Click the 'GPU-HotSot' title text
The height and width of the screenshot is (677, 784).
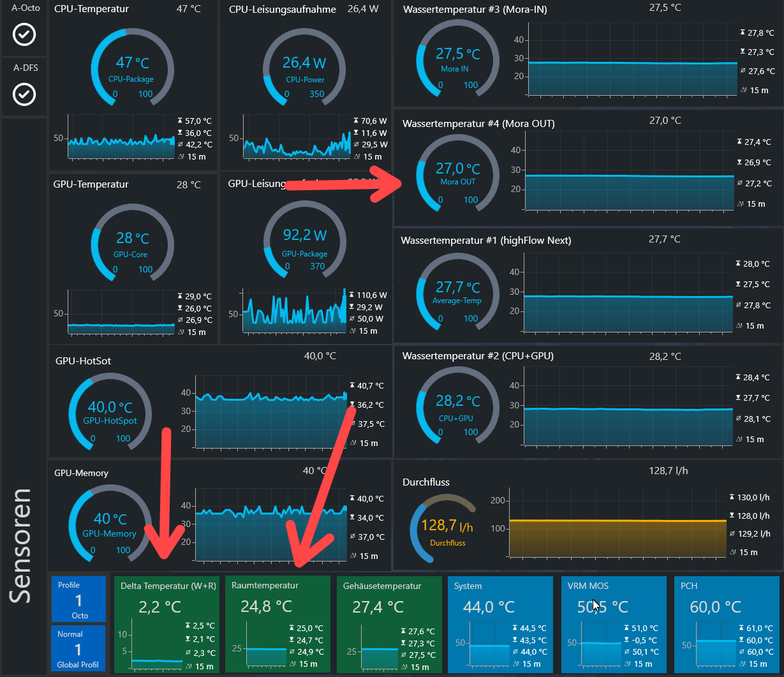coord(84,361)
